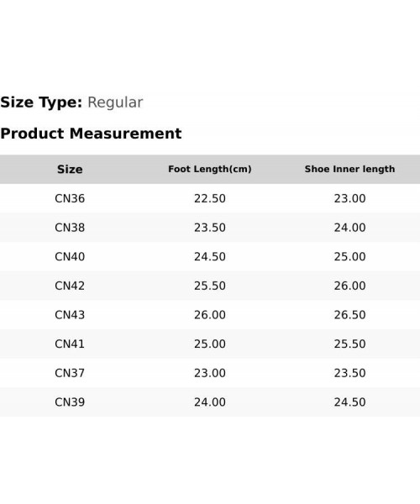Click foot length 22.50 in CN36 row
Viewport: 420px width, 504px height.
210,198
